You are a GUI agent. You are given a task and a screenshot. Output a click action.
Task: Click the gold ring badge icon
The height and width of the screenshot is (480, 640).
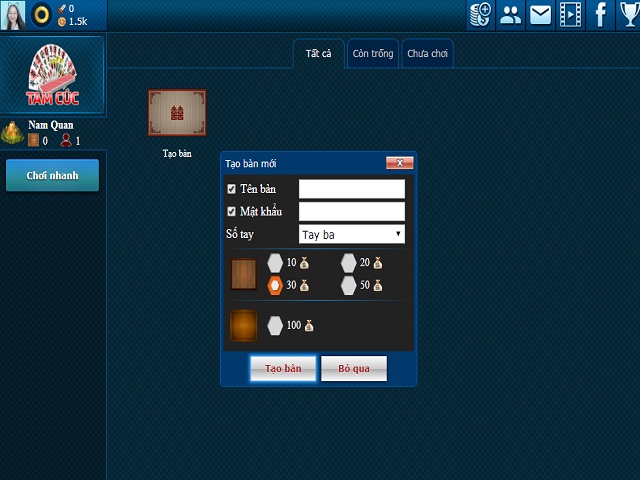coord(41,14)
